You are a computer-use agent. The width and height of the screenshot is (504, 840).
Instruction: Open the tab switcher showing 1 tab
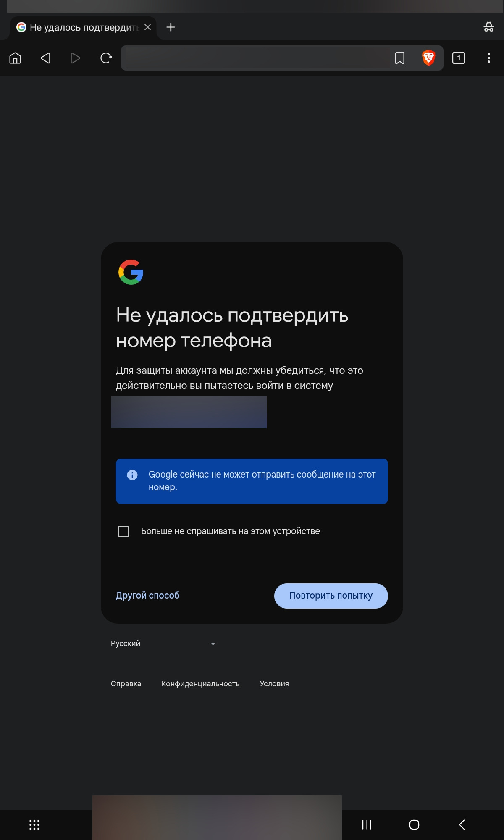pyautogui.click(x=459, y=58)
